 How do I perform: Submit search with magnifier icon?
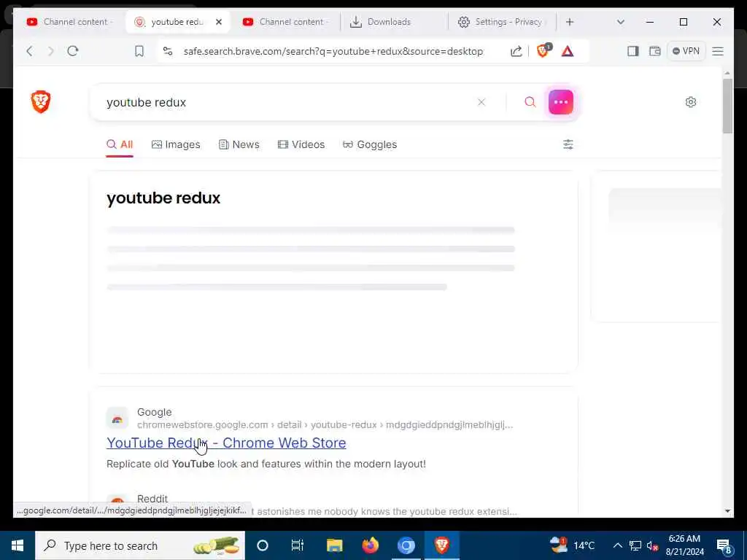tap(530, 102)
